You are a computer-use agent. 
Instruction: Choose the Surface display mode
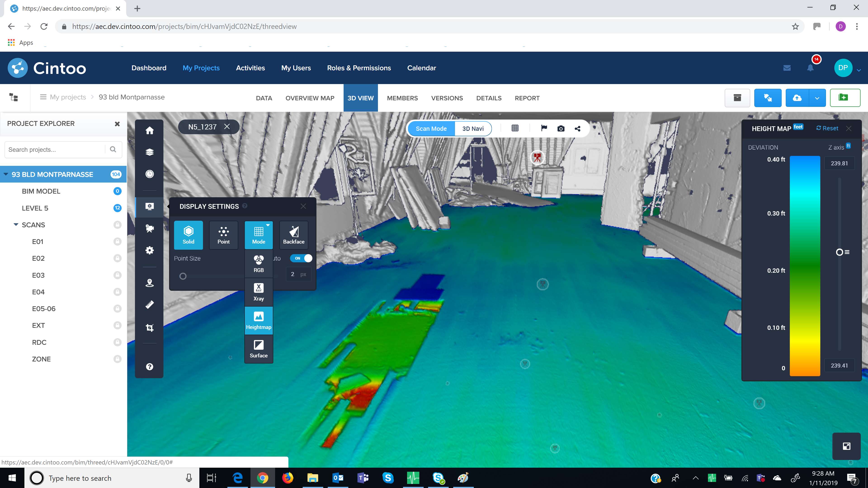click(258, 349)
